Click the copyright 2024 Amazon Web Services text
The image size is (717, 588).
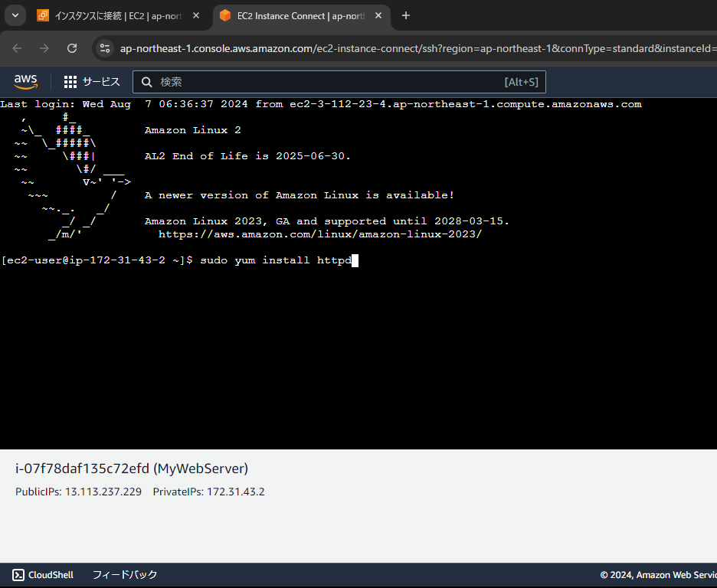click(x=659, y=575)
